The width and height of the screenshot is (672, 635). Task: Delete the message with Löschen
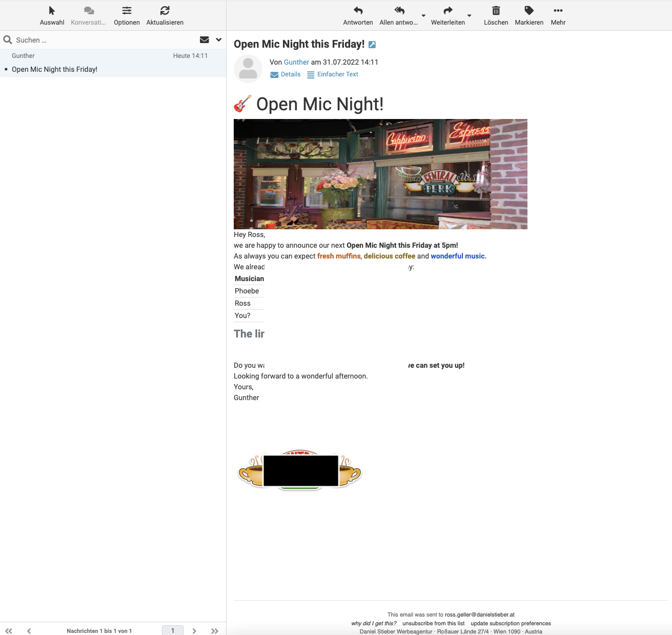(x=496, y=16)
